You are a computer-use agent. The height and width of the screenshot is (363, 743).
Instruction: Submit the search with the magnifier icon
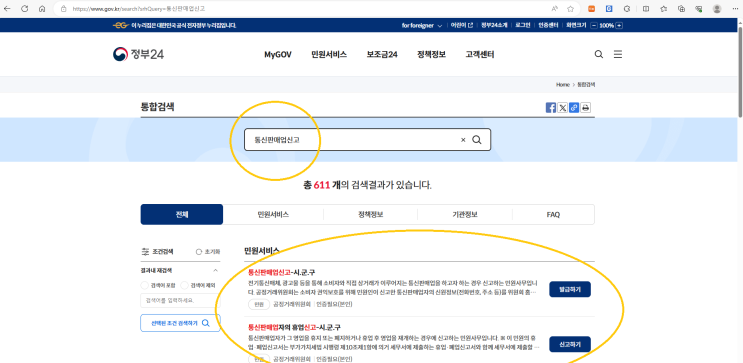tap(477, 140)
